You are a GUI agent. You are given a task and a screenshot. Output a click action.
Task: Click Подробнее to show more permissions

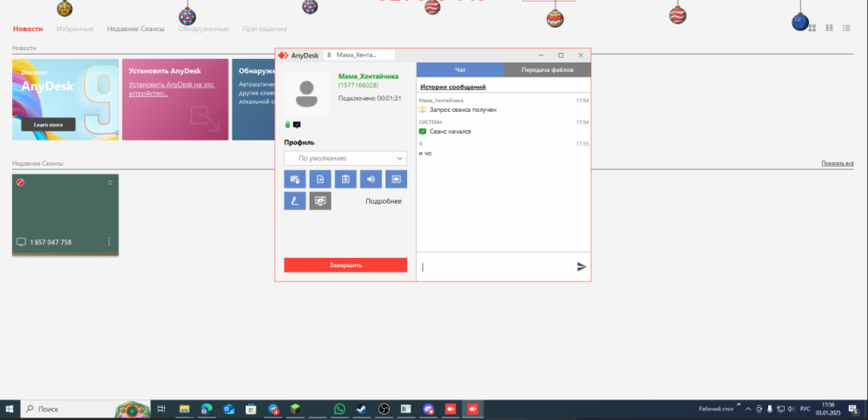[x=384, y=201]
